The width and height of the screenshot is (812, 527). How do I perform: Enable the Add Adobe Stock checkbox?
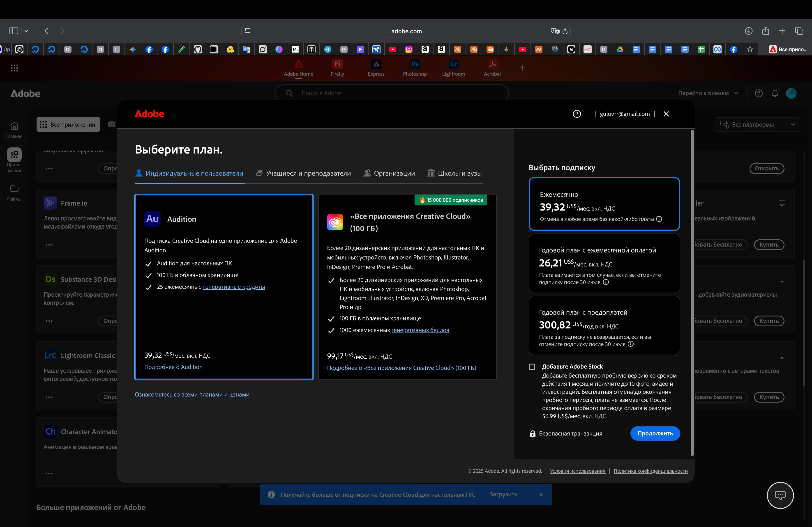pos(532,367)
